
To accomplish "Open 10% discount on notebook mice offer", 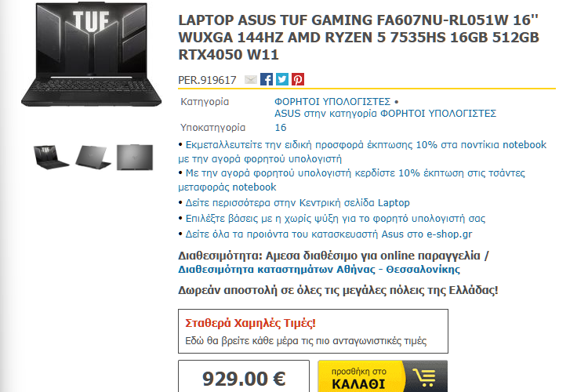I will click(362, 151).
